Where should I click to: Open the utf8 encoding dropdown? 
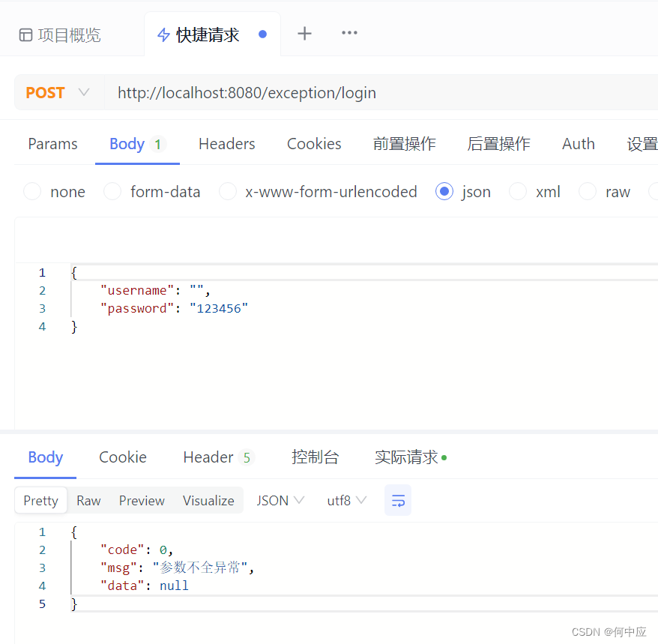(x=347, y=500)
